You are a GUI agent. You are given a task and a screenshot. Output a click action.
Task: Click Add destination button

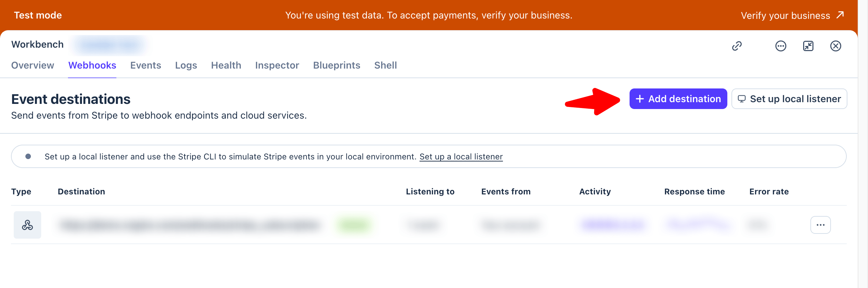point(678,99)
